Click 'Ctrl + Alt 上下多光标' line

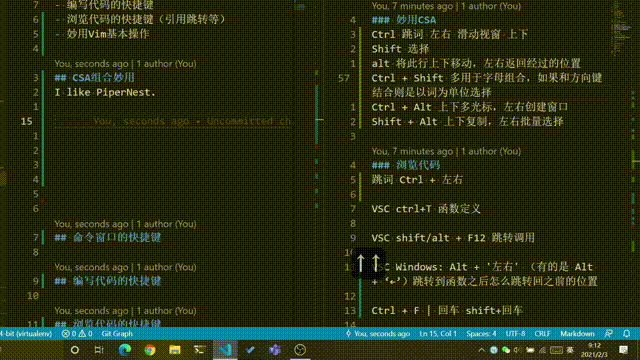point(470,107)
